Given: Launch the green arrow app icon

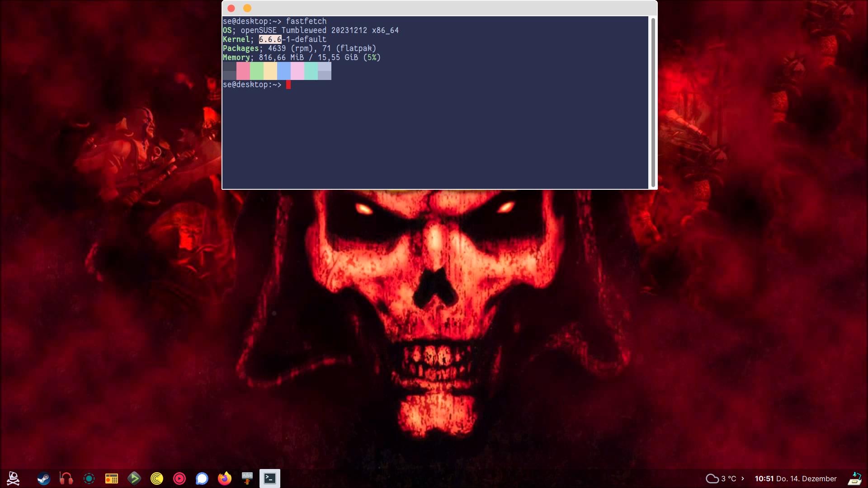Looking at the screenshot, I should 134,478.
